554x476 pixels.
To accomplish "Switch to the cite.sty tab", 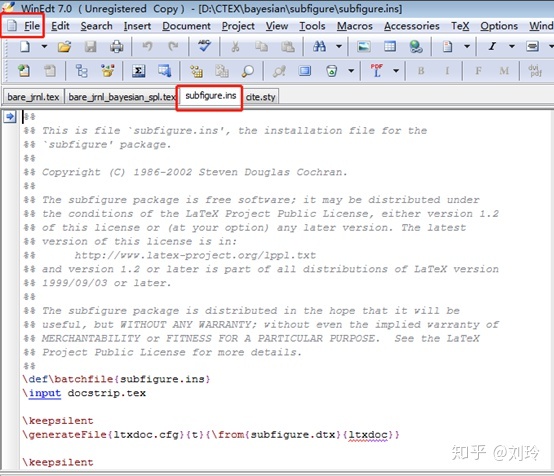I will 260,96.
